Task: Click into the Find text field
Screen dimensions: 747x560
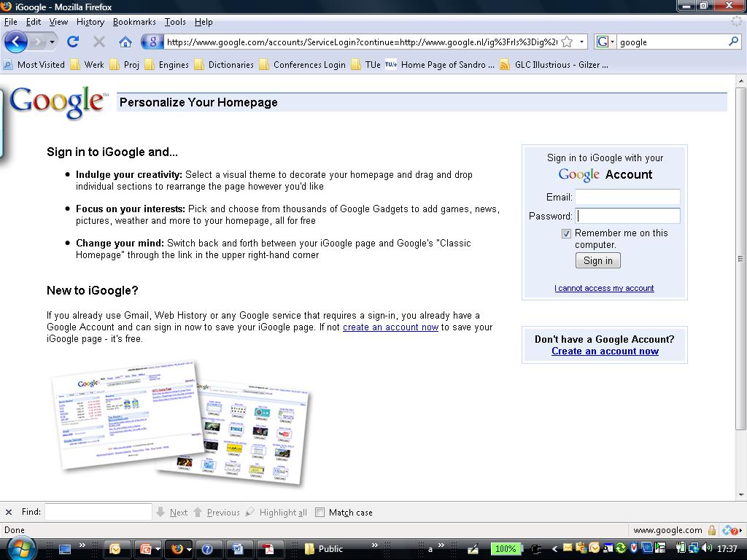Action: point(98,513)
